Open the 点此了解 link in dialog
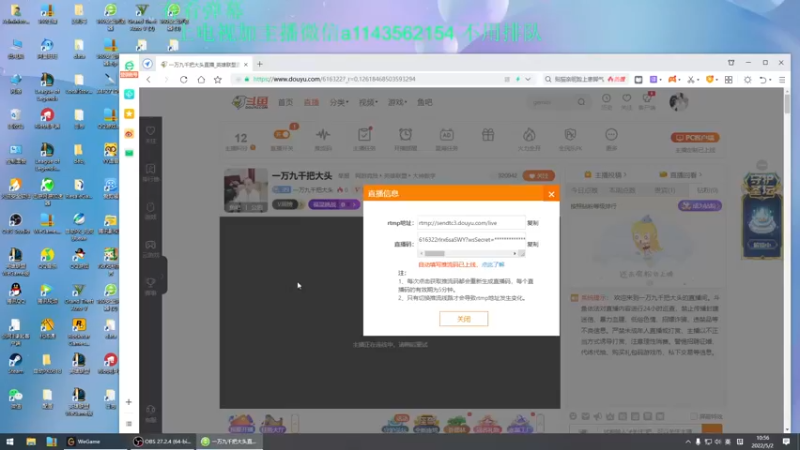The width and height of the screenshot is (800, 450). [x=493, y=264]
